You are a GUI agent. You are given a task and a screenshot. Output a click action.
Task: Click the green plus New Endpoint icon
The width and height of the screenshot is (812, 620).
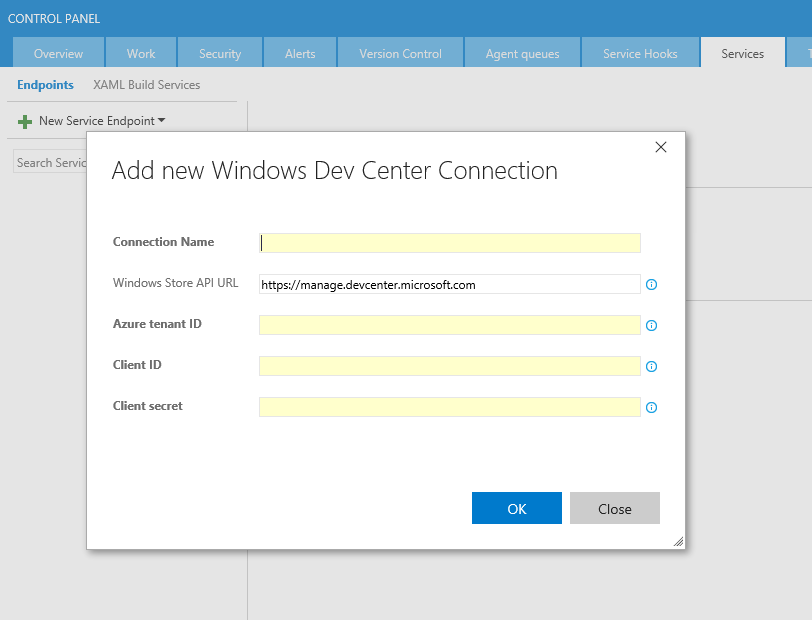25,122
